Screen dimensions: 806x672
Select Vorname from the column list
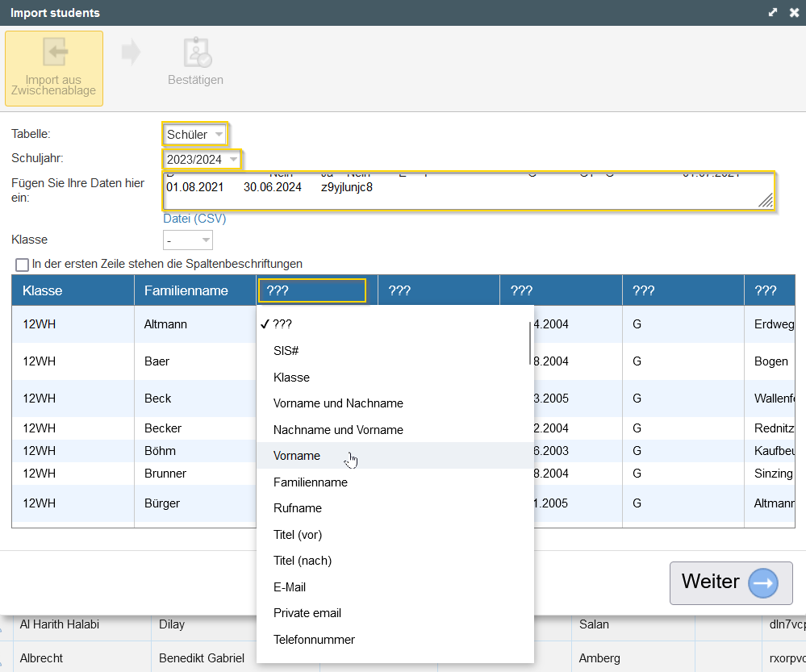click(297, 456)
